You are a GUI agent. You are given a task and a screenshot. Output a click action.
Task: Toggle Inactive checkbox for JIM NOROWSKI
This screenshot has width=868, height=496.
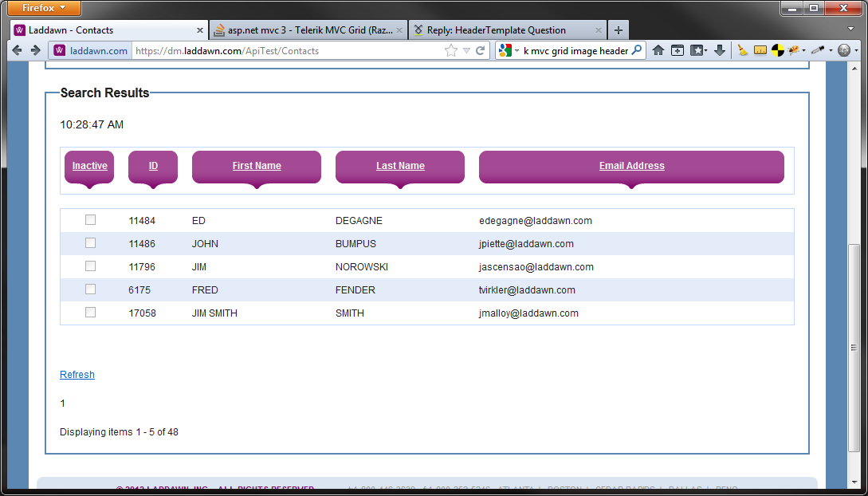point(90,266)
